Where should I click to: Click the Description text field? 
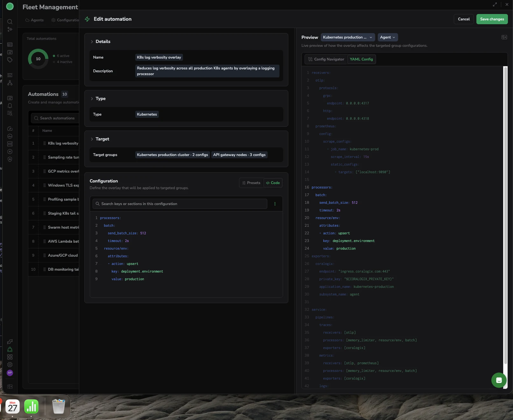click(207, 71)
